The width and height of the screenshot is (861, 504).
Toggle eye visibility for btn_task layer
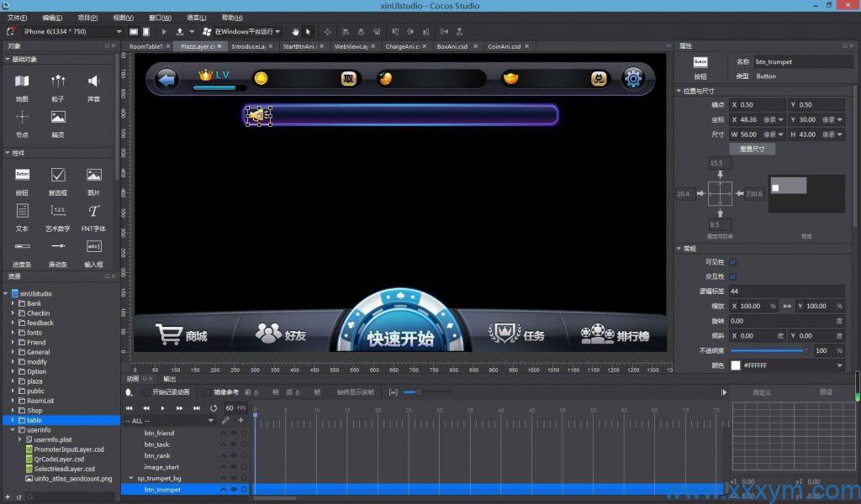click(x=234, y=444)
